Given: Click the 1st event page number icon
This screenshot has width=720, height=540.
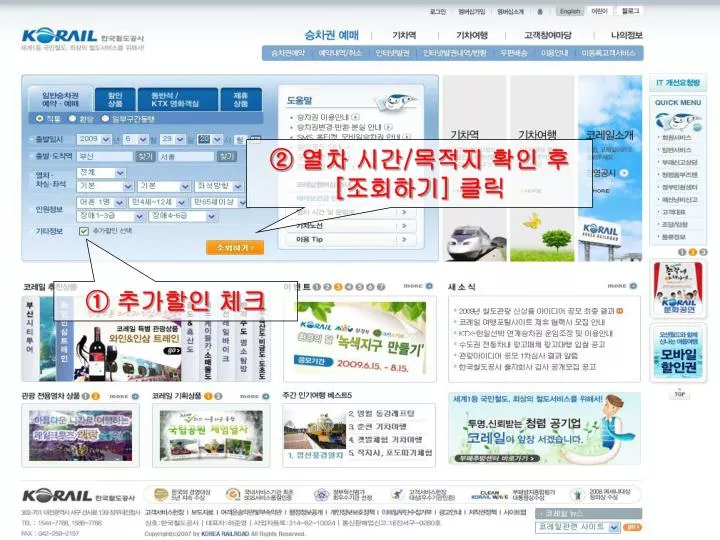Looking at the screenshot, I should (x=316, y=287).
